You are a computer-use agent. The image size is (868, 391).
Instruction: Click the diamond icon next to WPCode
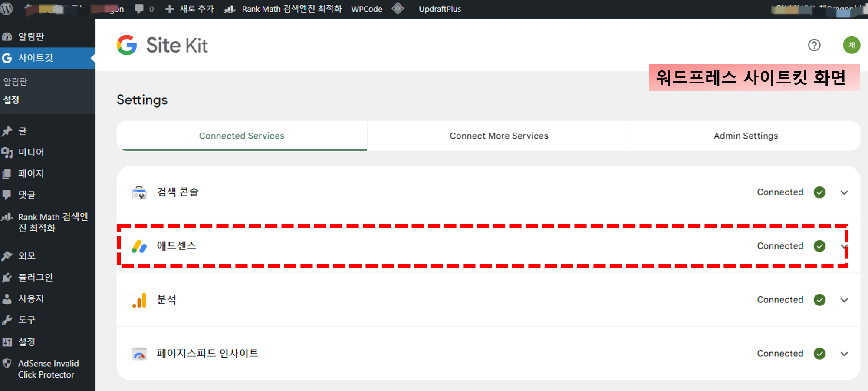point(398,9)
